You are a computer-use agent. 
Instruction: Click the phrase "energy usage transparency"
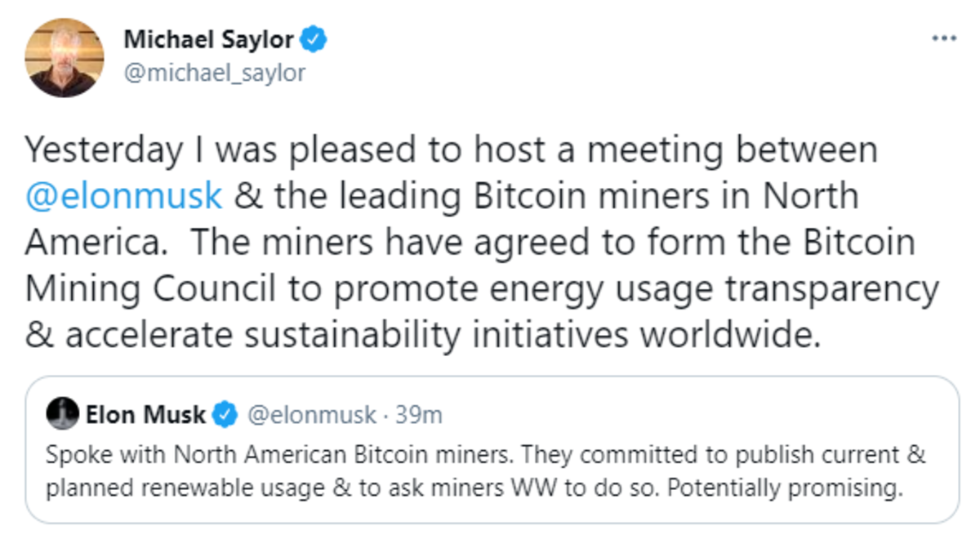click(719, 290)
